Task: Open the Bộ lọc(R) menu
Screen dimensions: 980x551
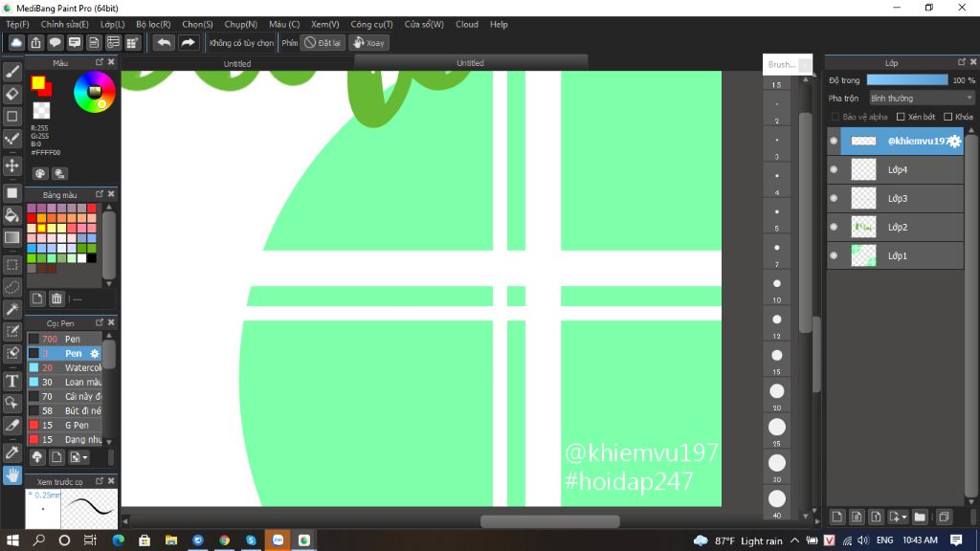Action: [x=153, y=24]
